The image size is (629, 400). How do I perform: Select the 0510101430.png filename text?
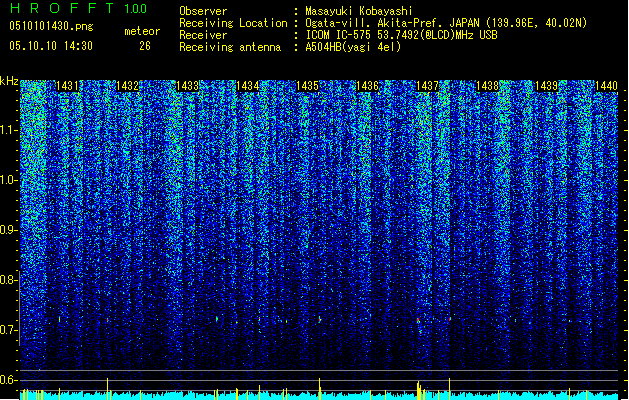[x=51, y=26]
